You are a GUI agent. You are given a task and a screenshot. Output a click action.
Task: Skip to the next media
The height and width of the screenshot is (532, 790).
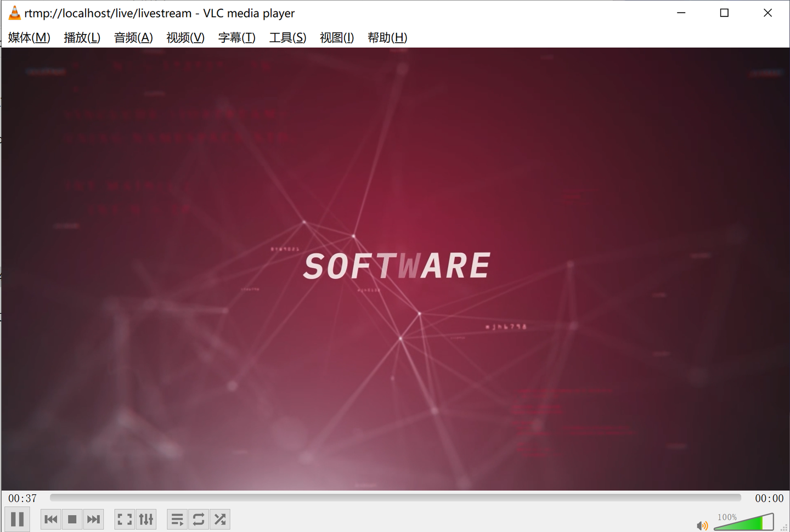93,519
